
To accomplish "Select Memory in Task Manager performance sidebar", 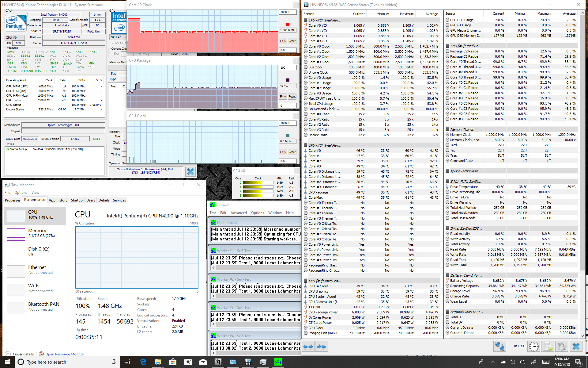I will [35, 234].
